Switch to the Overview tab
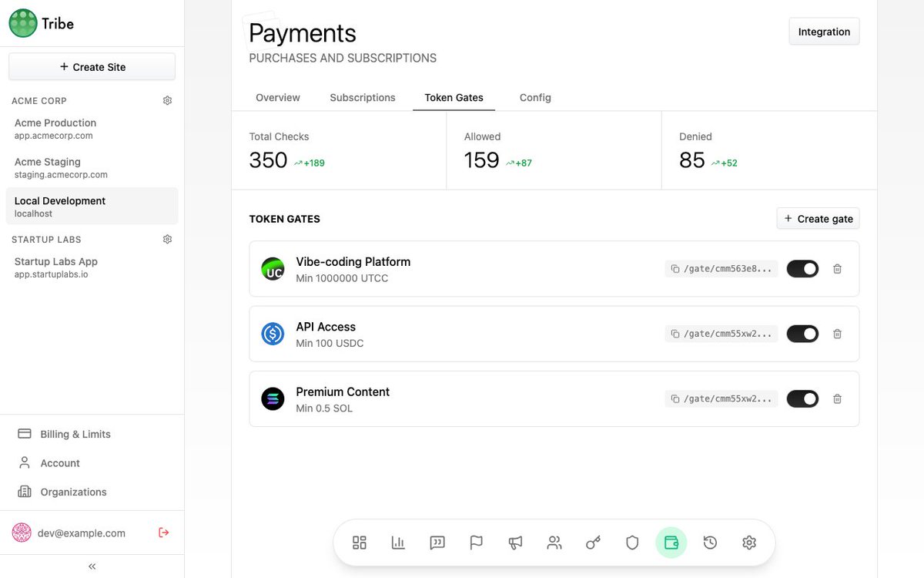The height and width of the screenshot is (578, 924). pos(278,98)
